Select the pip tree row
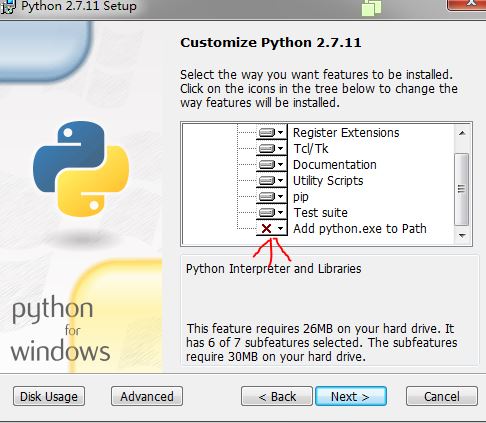 pyautogui.click(x=301, y=197)
